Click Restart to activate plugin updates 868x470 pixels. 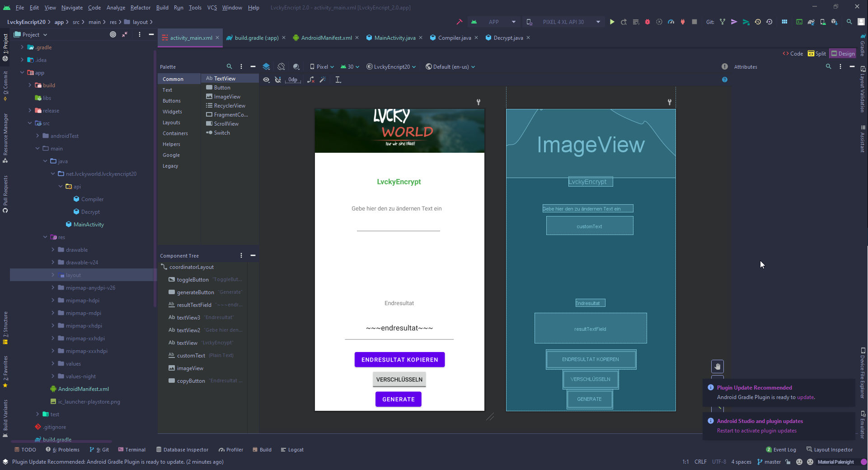756,431
